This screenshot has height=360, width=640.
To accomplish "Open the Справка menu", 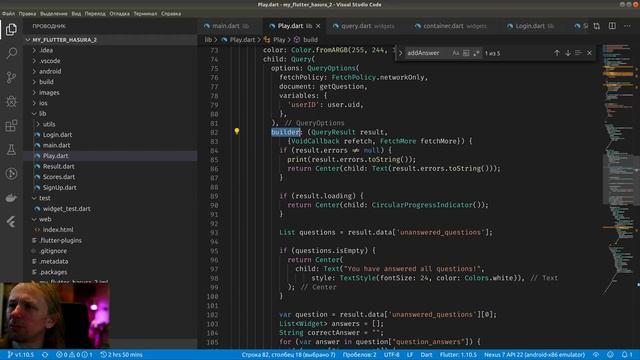I will (171, 13).
